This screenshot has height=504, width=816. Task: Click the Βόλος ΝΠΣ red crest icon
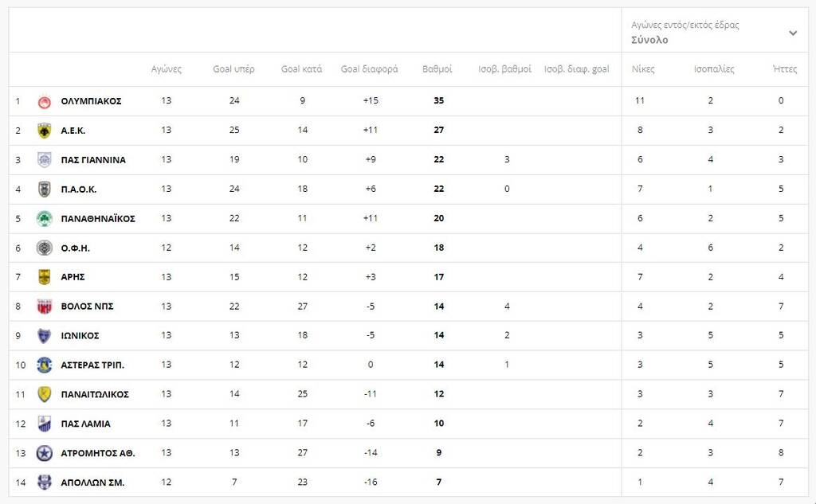coord(45,307)
